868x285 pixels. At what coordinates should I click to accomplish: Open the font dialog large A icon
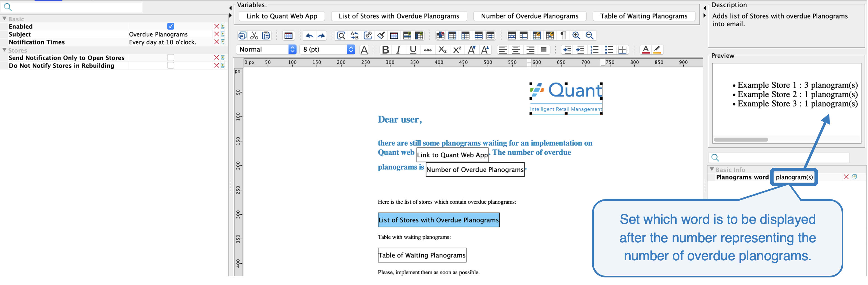[364, 50]
